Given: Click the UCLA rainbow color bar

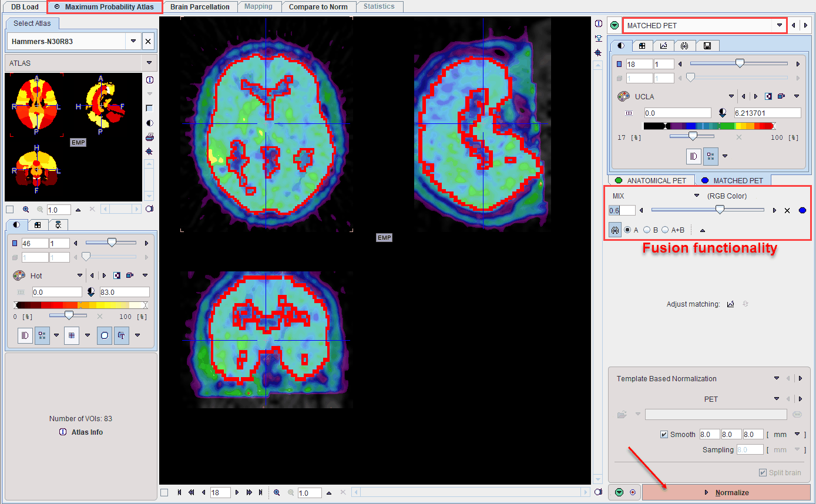Looking at the screenshot, I should (x=709, y=126).
